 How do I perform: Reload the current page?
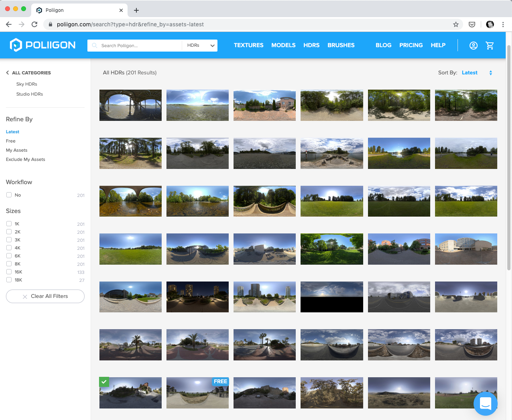point(34,24)
